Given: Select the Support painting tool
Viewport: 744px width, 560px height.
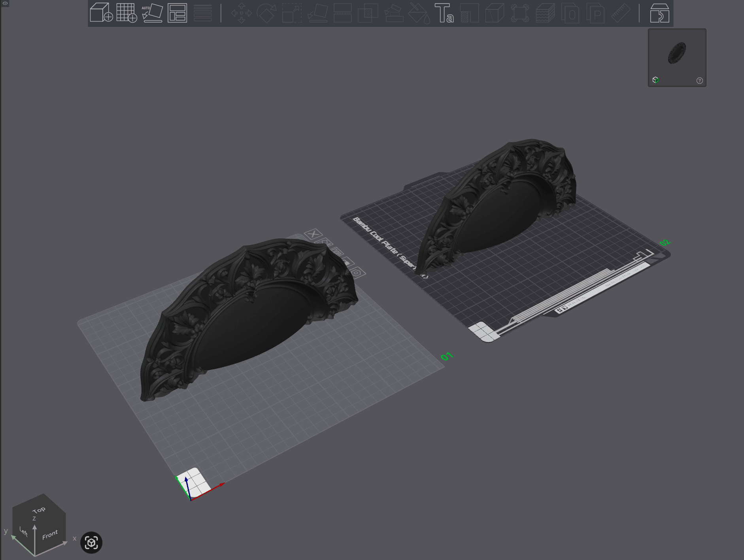Looking at the screenshot, I should (x=393, y=13).
